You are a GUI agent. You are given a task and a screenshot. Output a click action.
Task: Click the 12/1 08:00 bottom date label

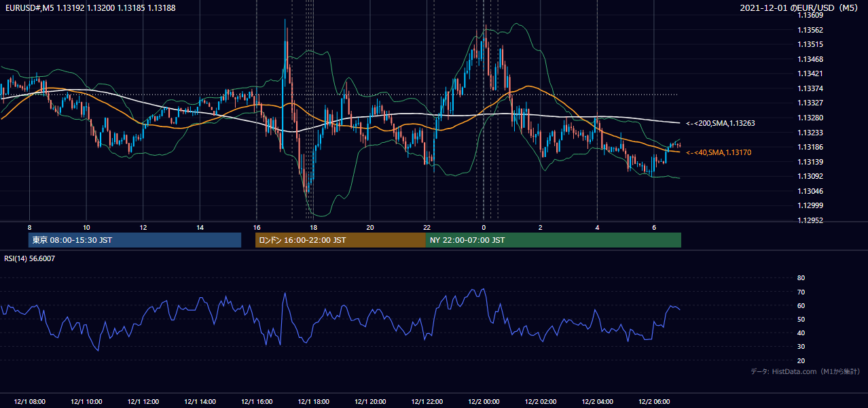coord(29,401)
